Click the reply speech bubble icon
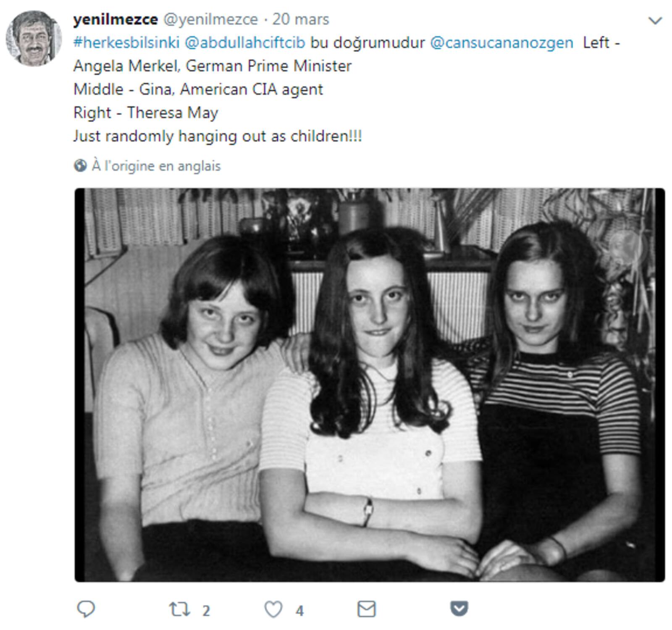672x630 pixels. pyautogui.click(x=86, y=609)
